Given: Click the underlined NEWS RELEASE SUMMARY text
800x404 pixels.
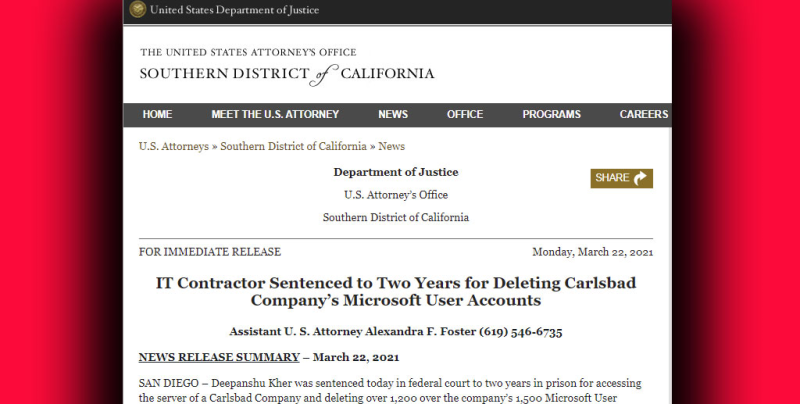Looking at the screenshot, I should [218, 357].
